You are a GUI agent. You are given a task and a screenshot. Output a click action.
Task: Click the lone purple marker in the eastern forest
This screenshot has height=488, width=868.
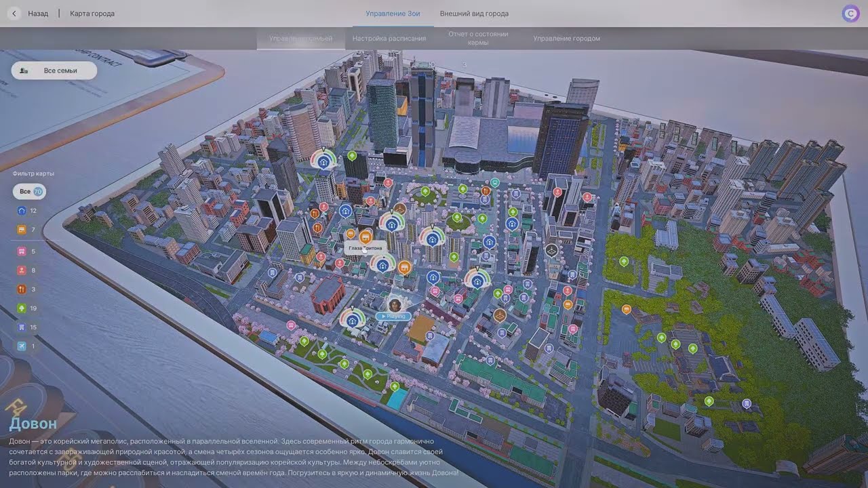pos(747,404)
